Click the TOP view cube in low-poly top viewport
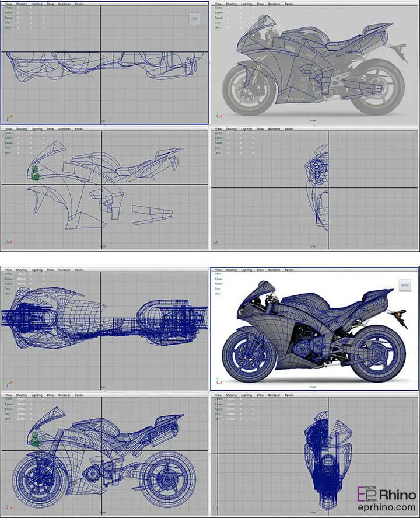 pyautogui.click(x=195, y=19)
